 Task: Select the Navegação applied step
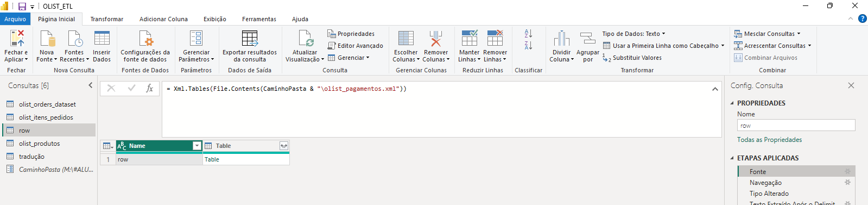[x=796, y=183]
